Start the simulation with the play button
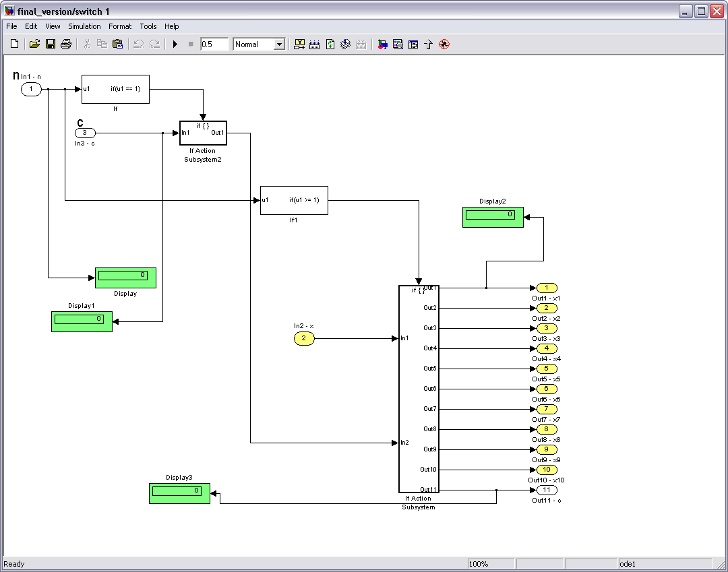This screenshot has height=572, width=728. (x=175, y=44)
